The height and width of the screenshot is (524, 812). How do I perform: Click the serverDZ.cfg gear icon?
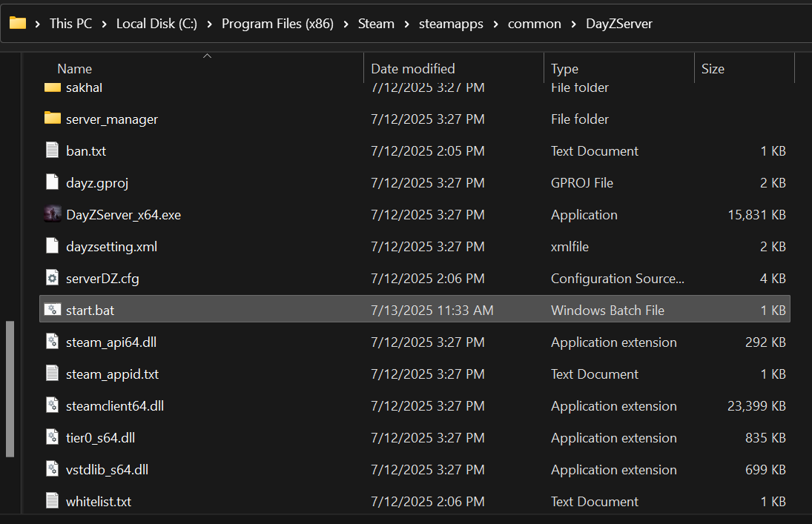52,278
